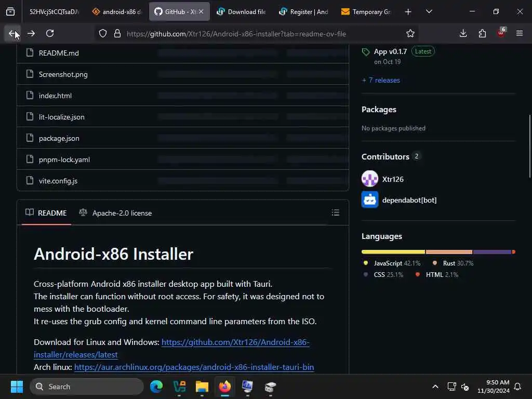Click the Latest release badge
Viewport: 532px width, 399px height.
pos(423,51)
